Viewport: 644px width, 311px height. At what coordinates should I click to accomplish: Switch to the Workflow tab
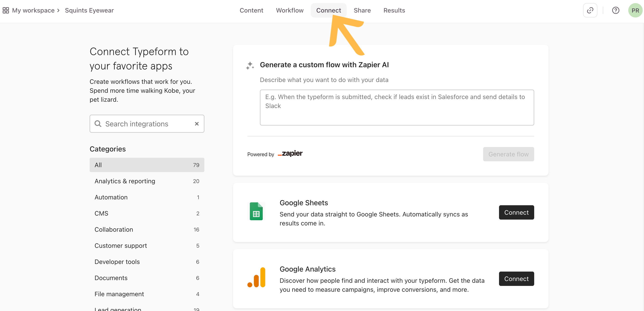pyautogui.click(x=290, y=10)
